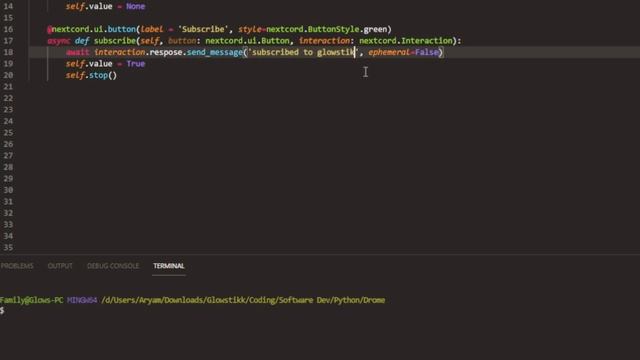Click the await keyword on line 18
The width and height of the screenshot is (640, 360).
[77, 52]
